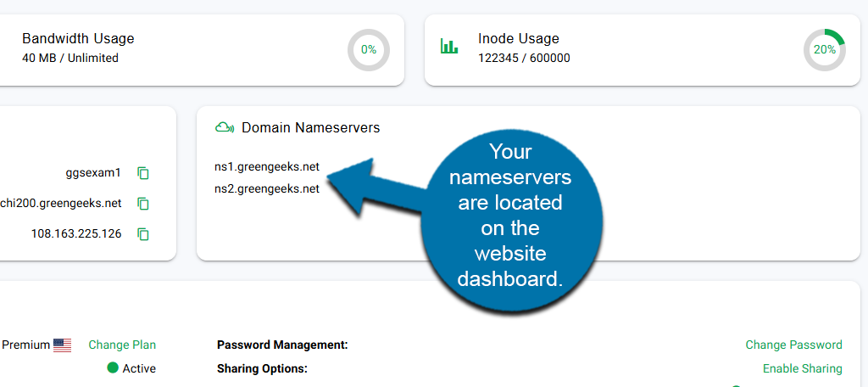Click the cloud icon next to Domain Nameservers
The height and width of the screenshot is (387, 868).
225,128
